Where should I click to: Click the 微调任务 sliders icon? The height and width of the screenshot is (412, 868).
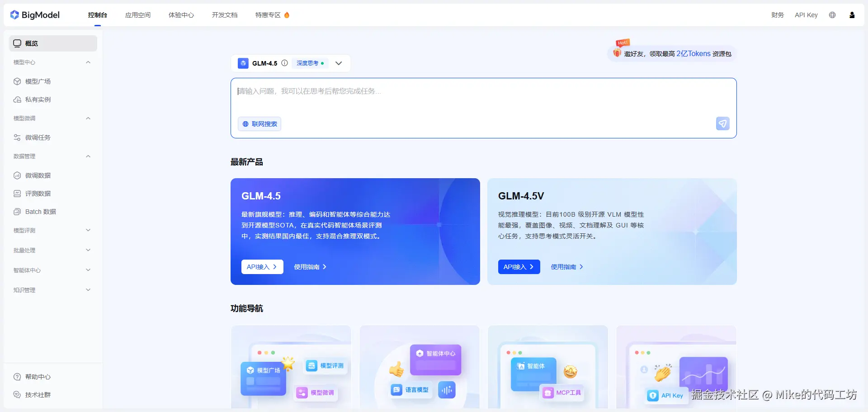17,137
